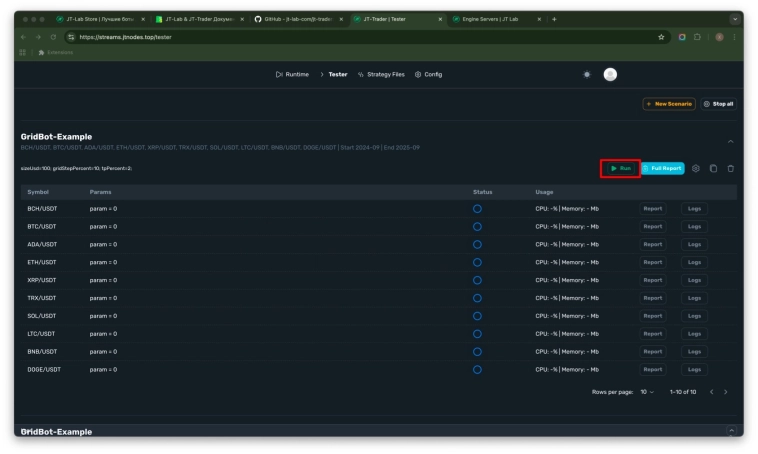
Task: Select BCH/USDT status circle
Action: (x=477, y=209)
